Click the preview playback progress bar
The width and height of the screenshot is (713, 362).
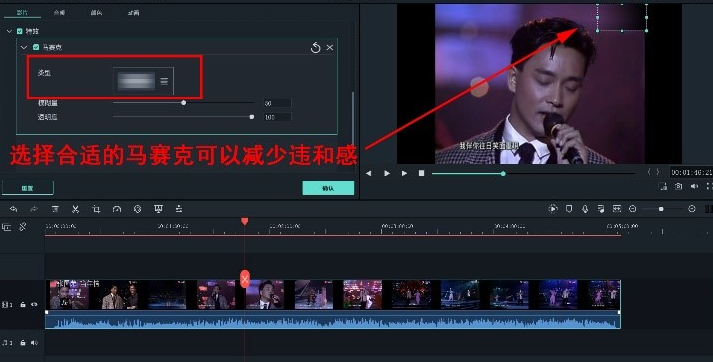[533, 173]
